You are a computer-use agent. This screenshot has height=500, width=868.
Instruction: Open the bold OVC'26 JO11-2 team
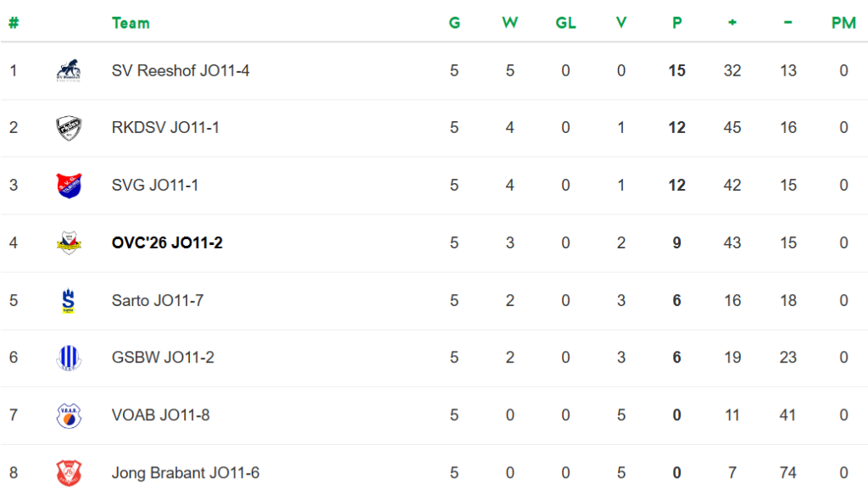pyautogui.click(x=167, y=243)
